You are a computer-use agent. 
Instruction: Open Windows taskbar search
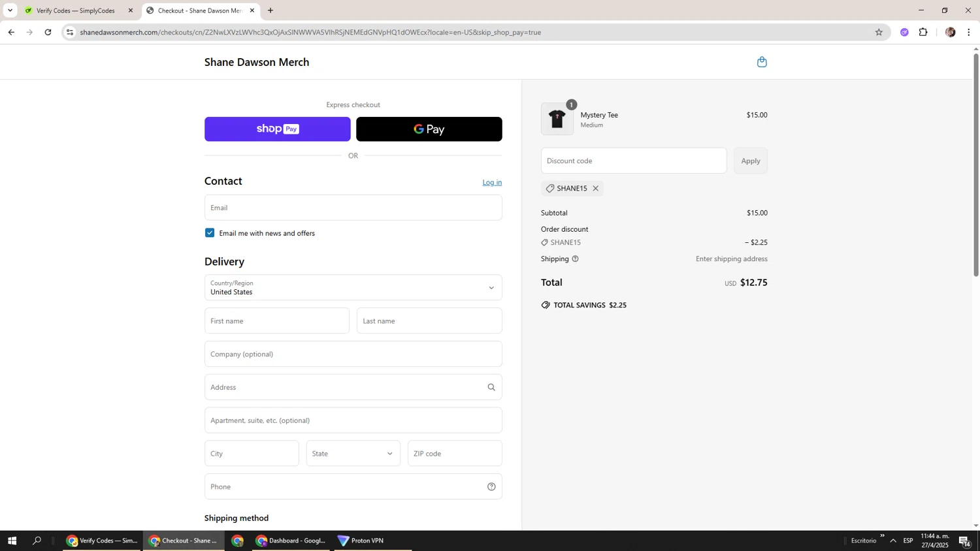(37, 541)
